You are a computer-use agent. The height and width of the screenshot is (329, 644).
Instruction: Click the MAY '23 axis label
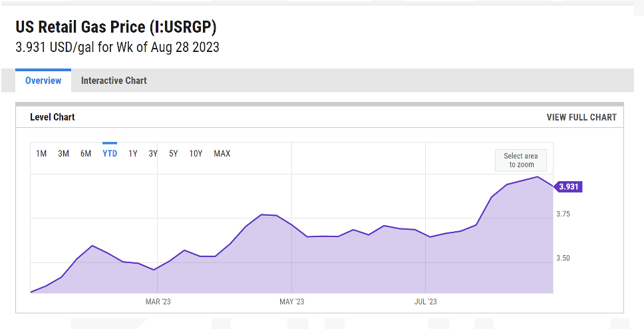292,302
